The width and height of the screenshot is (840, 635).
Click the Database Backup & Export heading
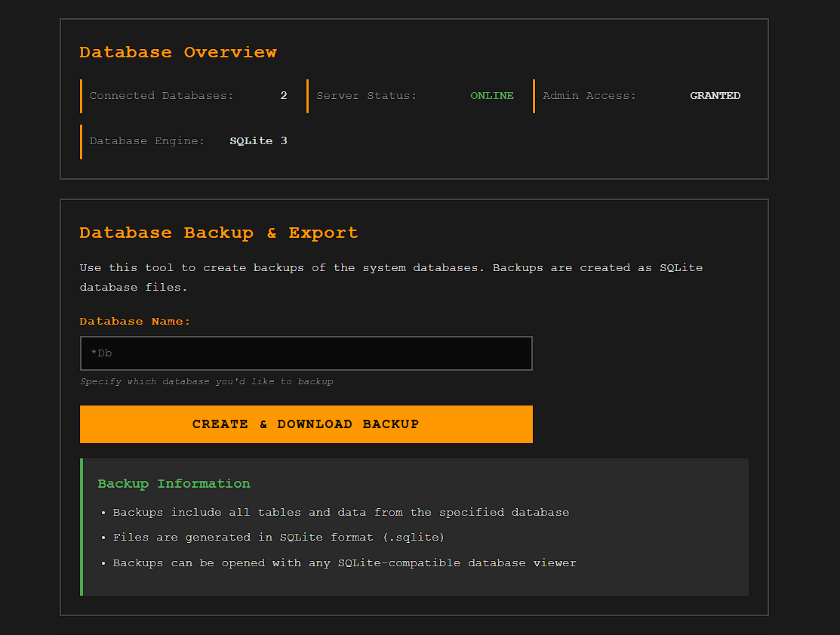tap(219, 233)
